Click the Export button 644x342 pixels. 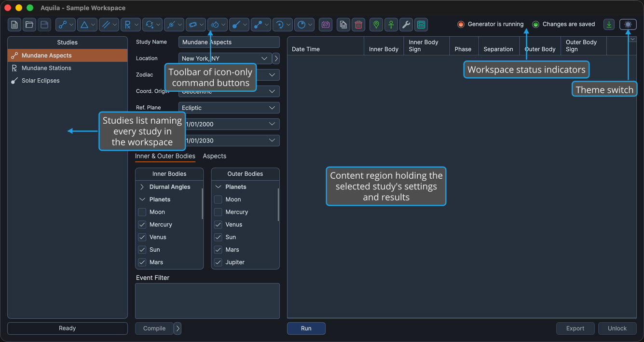(x=575, y=328)
